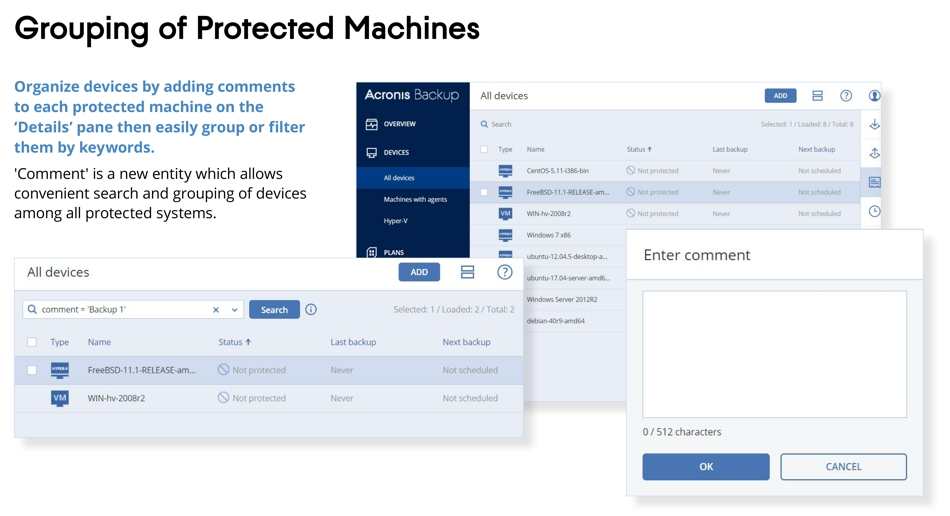Select the Windows 7 x86 device
950x516 pixels.
point(549,235)
